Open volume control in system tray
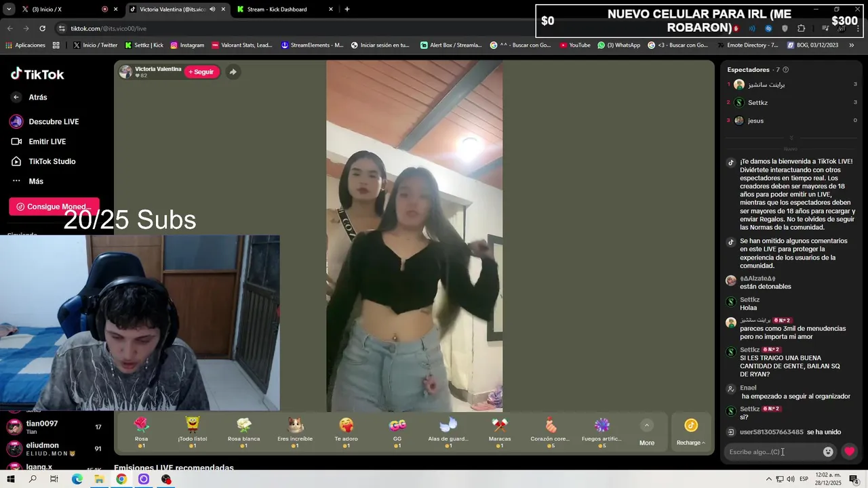The height and width of the screenshot is (488, 868). click(x=791, y=479)
